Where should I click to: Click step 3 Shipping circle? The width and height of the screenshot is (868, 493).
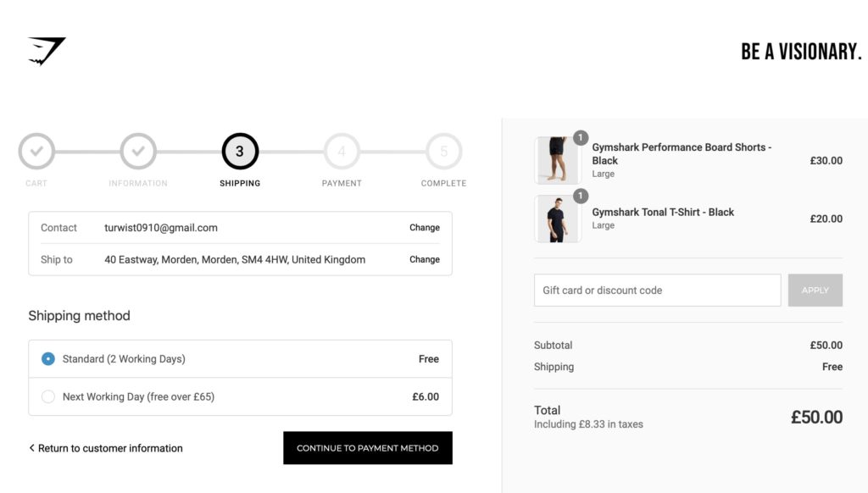240,152
